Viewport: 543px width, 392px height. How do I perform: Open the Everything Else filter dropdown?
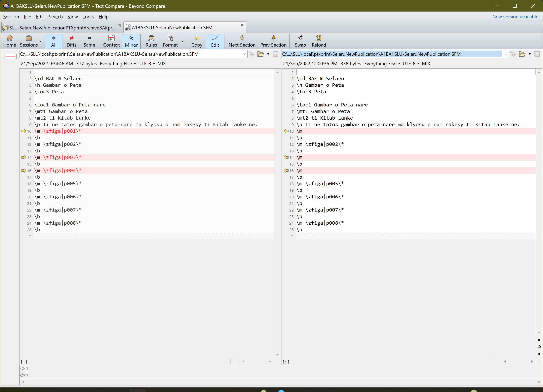[135, 63]
